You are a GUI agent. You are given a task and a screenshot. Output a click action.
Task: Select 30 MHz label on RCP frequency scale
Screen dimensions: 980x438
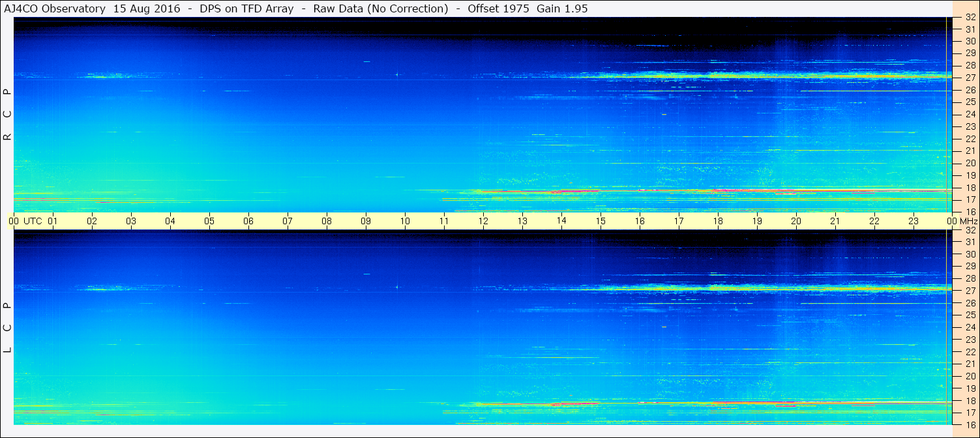[970, 41]
